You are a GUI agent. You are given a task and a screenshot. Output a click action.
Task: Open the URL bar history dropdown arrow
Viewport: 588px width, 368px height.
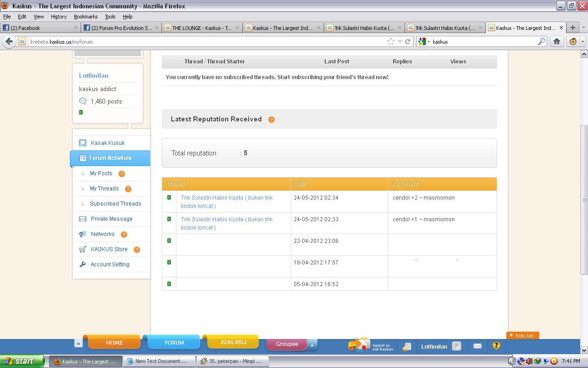[x=400, y=41]
